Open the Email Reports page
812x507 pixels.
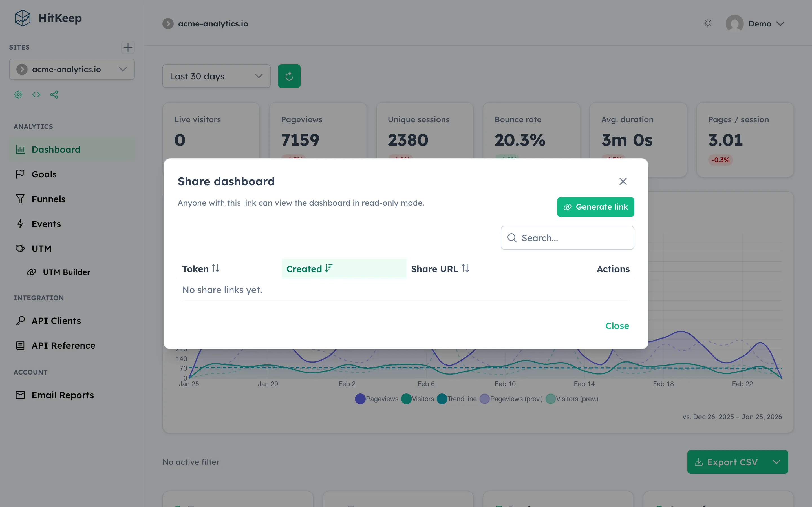point(63,395)
